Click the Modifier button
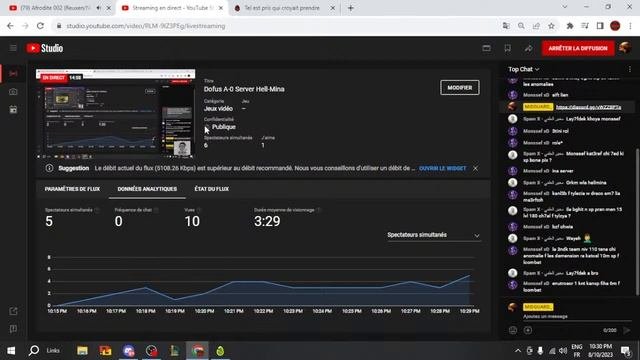 [460, 88]
